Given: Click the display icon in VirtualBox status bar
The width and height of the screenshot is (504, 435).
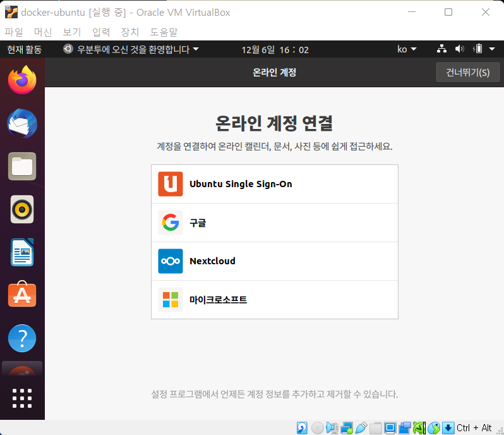Looking at the screenshot, I should click(390, 428).
